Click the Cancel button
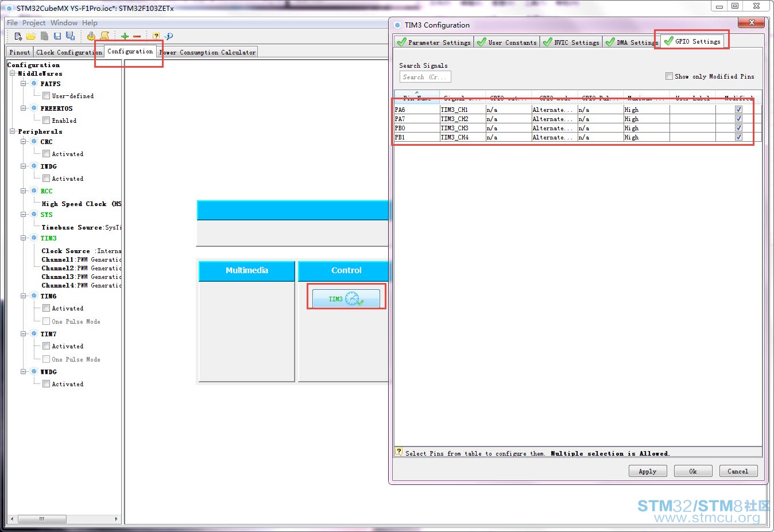 738,471
